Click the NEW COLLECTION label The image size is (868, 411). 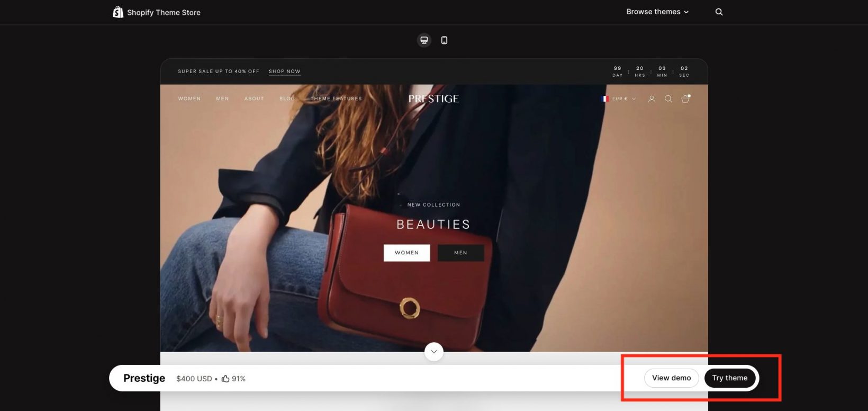point(433,205)
